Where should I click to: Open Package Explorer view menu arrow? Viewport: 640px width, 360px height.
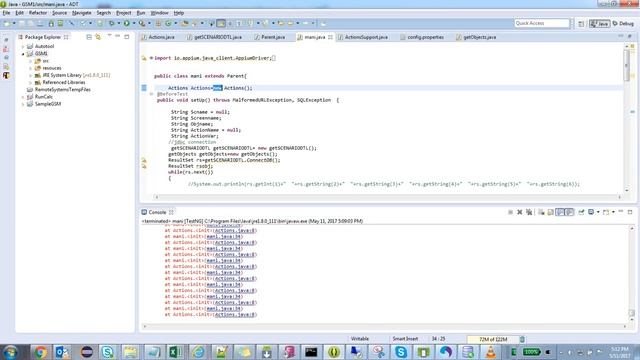tap(109, 36)
